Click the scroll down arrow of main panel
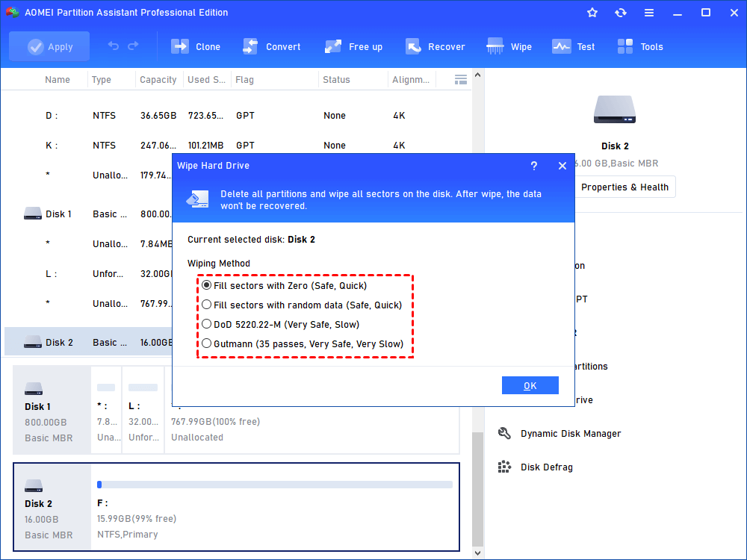This screenshot has width=747, height=560. (x=478, y=553)
